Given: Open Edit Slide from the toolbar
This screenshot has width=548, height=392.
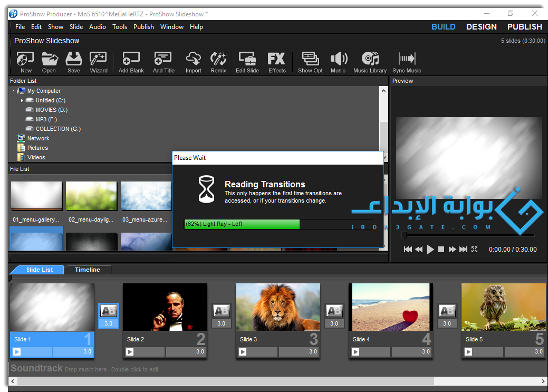Looking at the screenshot, I should point(247,62).
